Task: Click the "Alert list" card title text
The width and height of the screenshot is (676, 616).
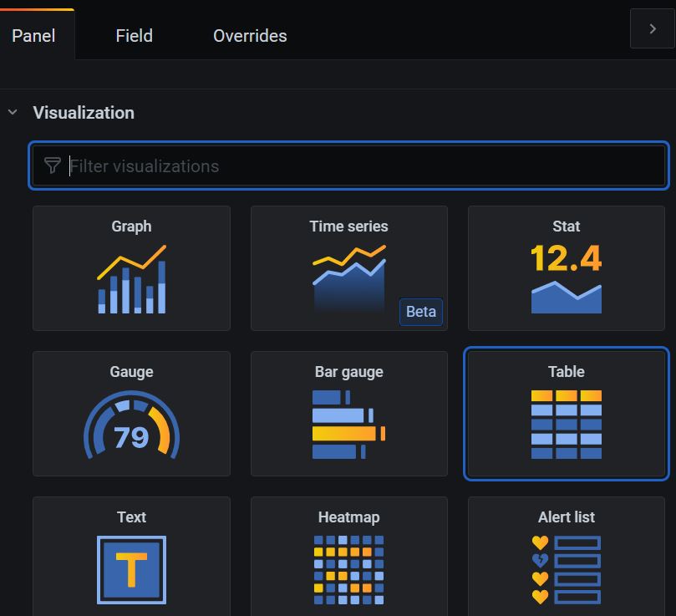Action: [x=566, y=517]
